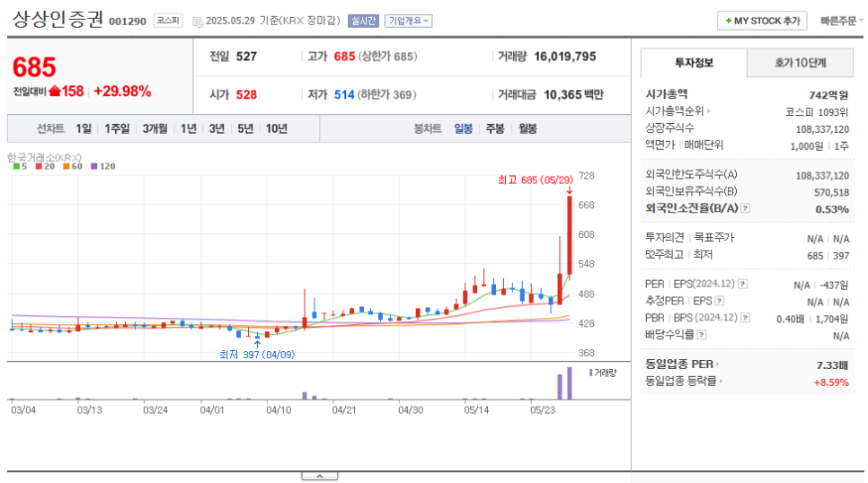
Task: Click the 한국거래소(KRX) chart label
Action: point(44,158)
